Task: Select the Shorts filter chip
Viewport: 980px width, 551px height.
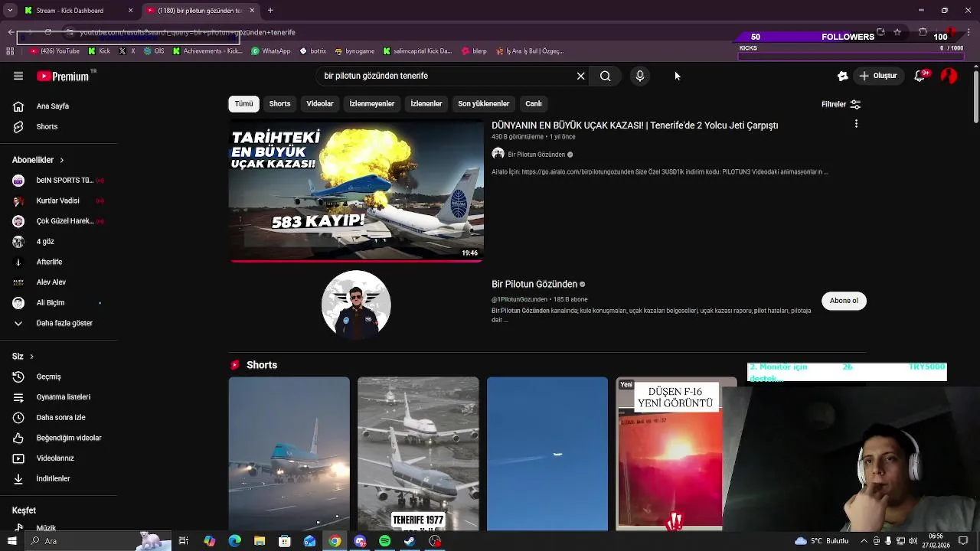Action: coord(279,103)
